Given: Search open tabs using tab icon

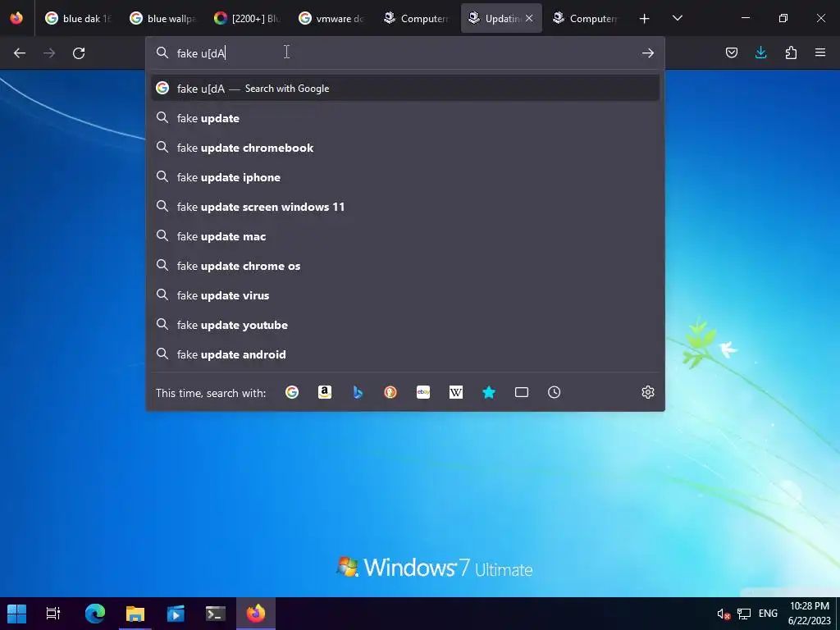Looking at the screenshot, I should pyautogui.click(x=522, y=393).
